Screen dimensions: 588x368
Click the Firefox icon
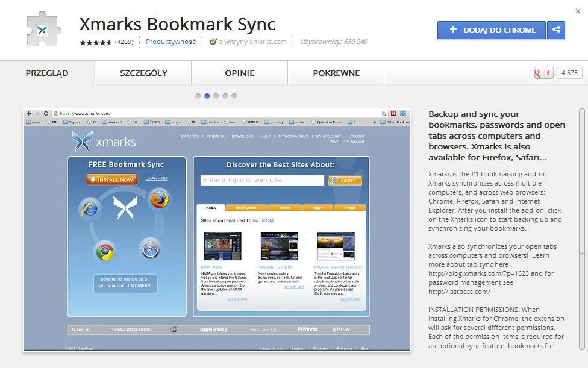(x=160, y=199)
